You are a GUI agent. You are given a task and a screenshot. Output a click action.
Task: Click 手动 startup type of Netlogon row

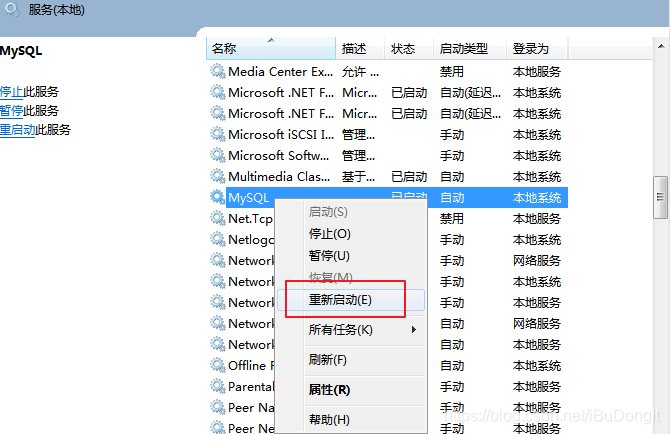pos(452,240)
